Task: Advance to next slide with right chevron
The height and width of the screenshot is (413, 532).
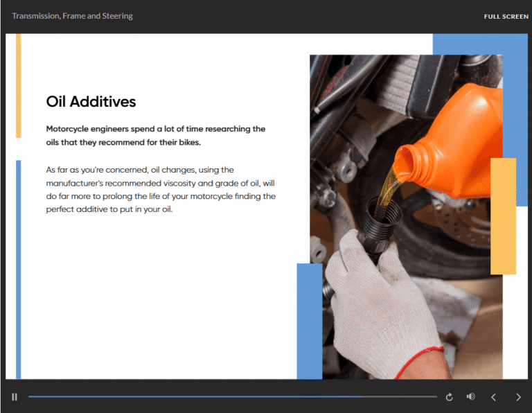Action: [x=518, y=397]
